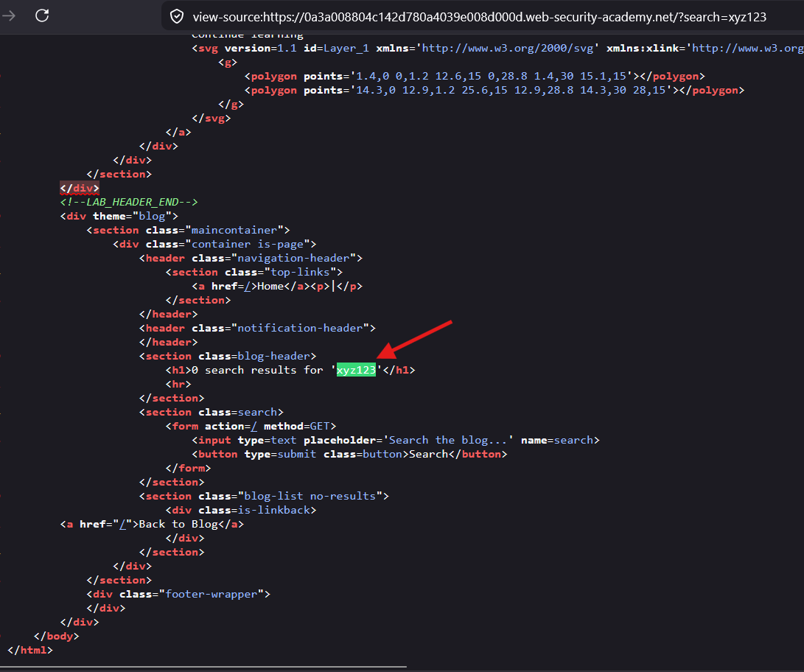Click the browser forward arrow
This screenshot has height=672, width=804.
click(x=9, y=16)
